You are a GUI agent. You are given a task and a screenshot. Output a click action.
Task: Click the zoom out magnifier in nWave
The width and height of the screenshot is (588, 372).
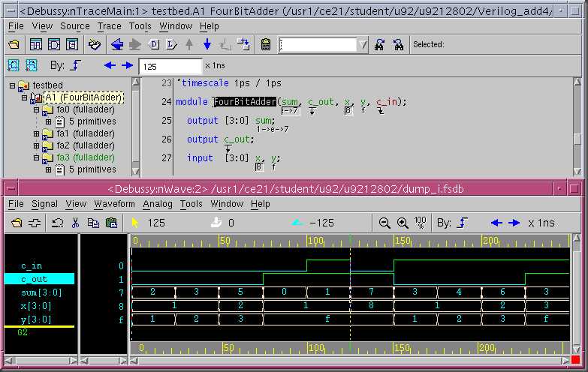click(x=384, y=223)
